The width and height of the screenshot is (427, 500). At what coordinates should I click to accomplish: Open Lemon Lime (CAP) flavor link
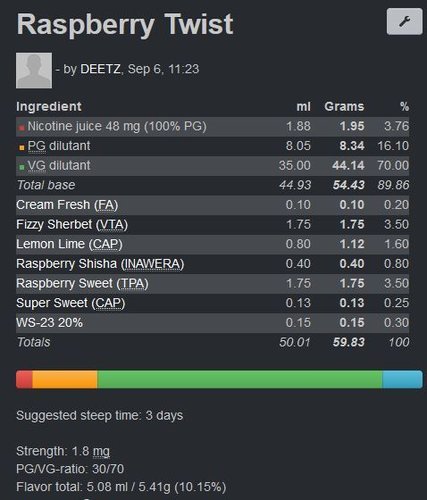[69, 244]
